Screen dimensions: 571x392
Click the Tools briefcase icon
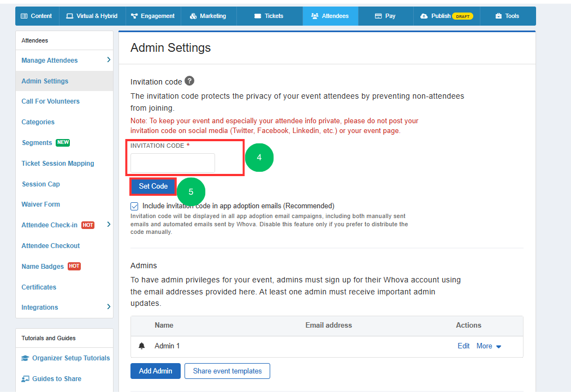point(498,16)
